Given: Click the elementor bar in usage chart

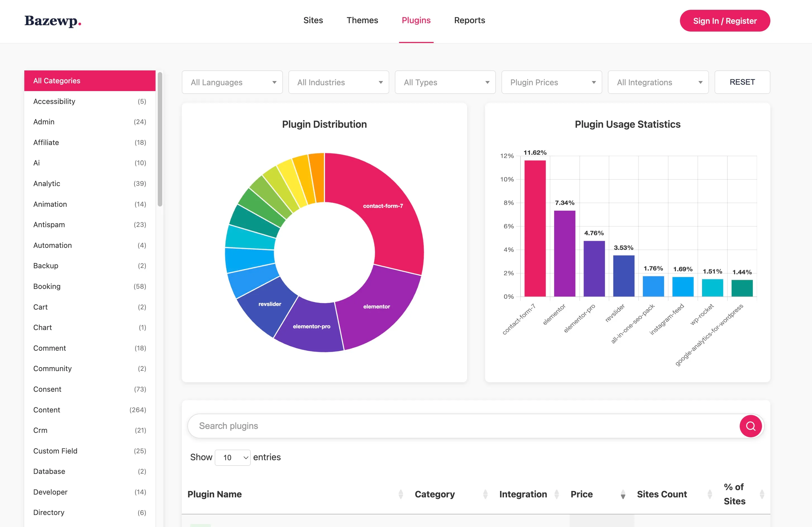Looking at the screenshot, I should pyautogui.click(x=564, y=253).
